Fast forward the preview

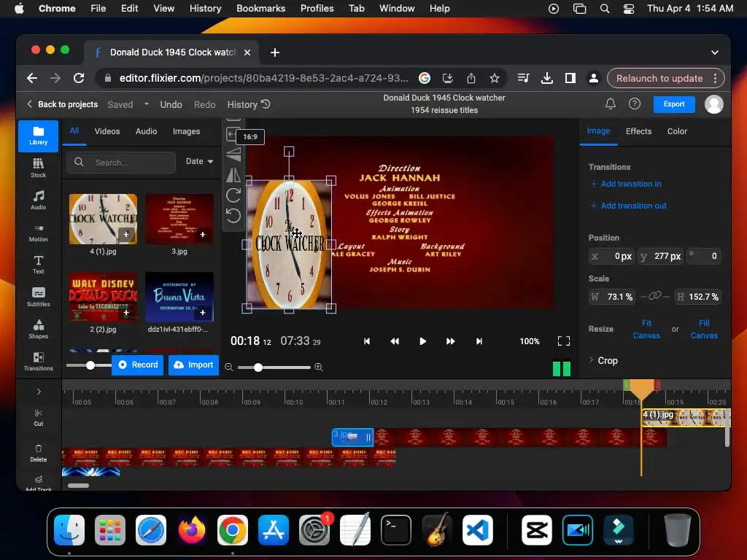click(450, 341)
